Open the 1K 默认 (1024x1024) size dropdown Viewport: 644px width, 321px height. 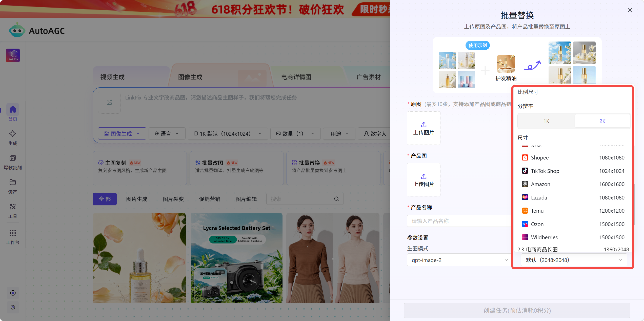click(x=228, y=133)
